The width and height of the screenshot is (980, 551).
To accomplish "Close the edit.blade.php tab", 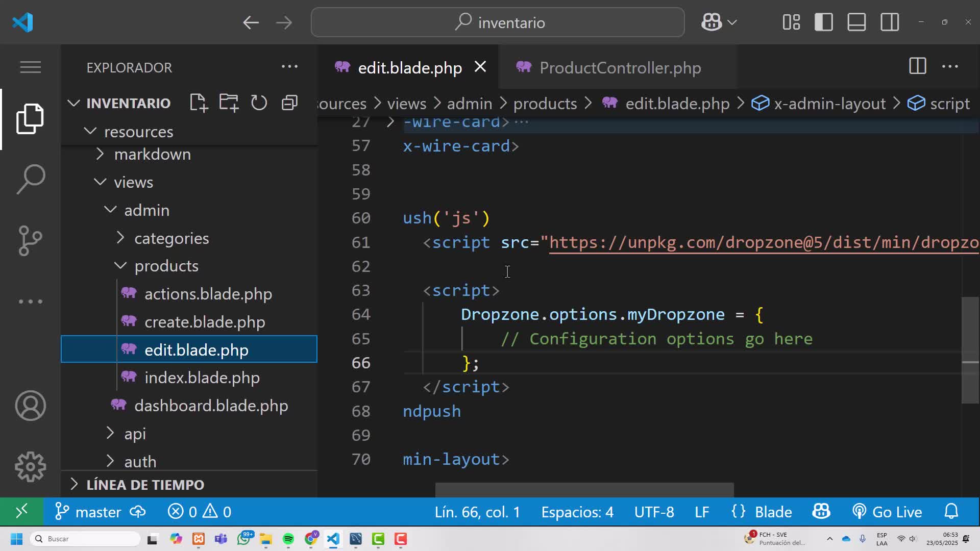I will coord(480,67).
